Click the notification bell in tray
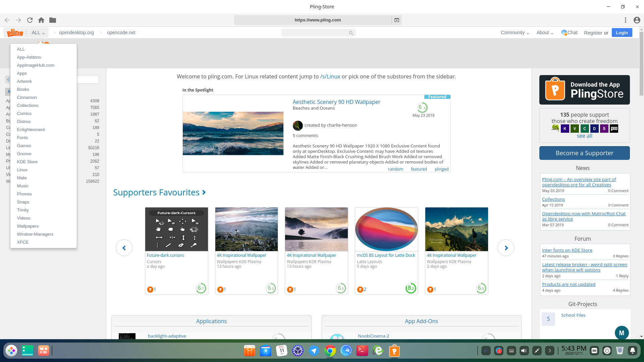Viewport: 644px width, 362px height. click(633, 351)
